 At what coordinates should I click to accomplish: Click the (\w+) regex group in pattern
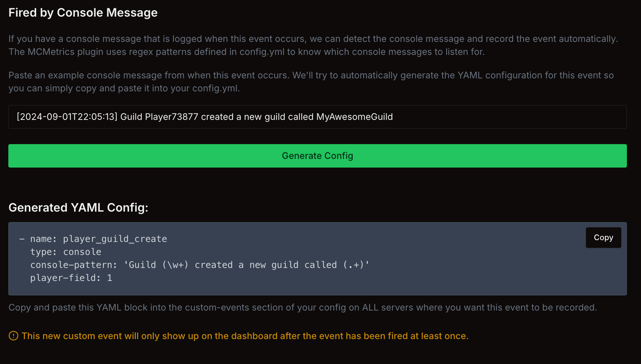coord(175,265)
